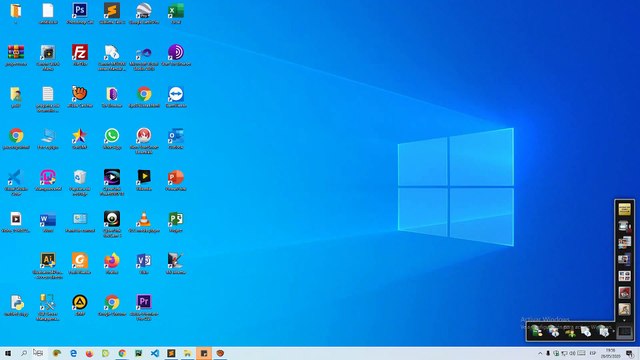Select the orange Foxit Reader shortcut
Image resolution: width=640 pixels, height=360 pixels.
[80, 264]
